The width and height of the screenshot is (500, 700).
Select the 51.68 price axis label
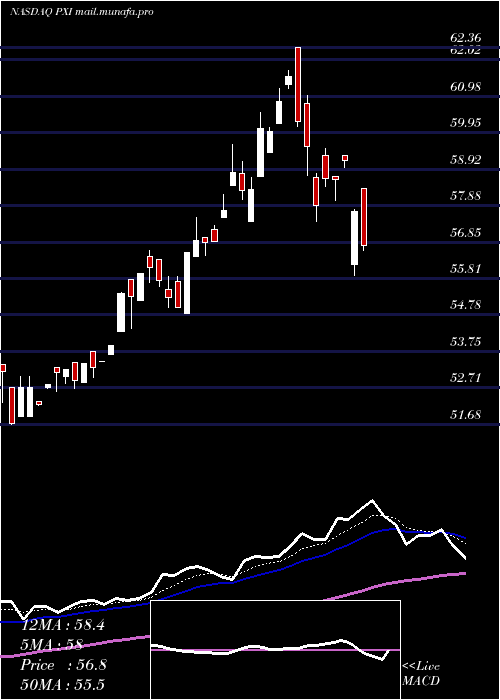point(465,414)
